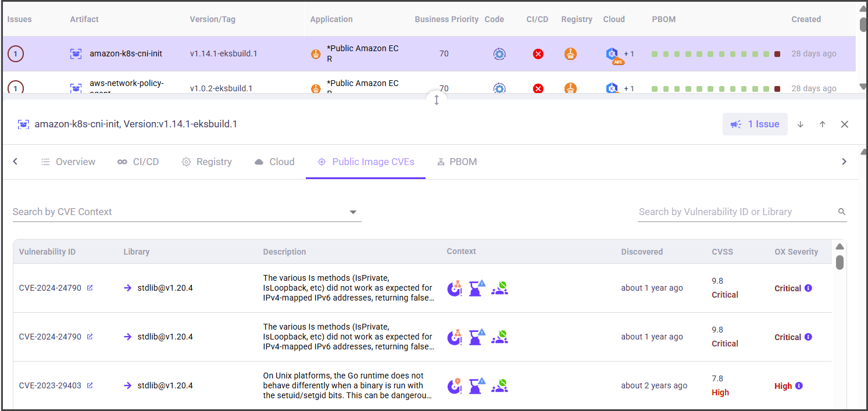Image resolution: width=868 pixels, height=411 pixels.
Task: Open the Search by CVE Context dropdown
Action: pos(353,212)
